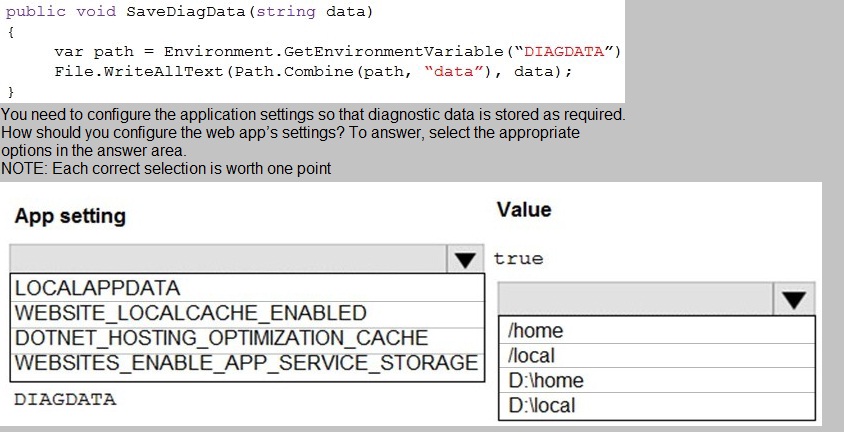Choose WEBSITE_LOCALCACHE_ENABLED option
The width and height of the screenshot is (844, 432).
[247, 313]
